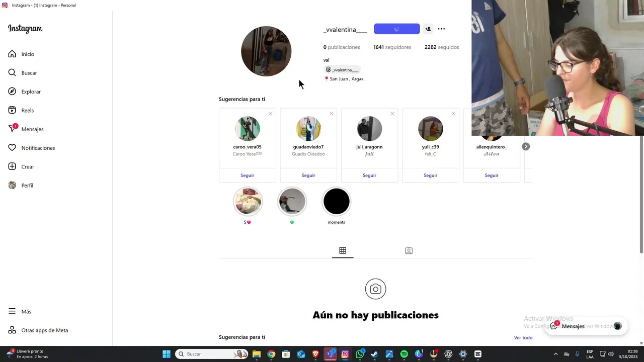
Task: Open the moments highlight
Action: (x=336, y=201)
